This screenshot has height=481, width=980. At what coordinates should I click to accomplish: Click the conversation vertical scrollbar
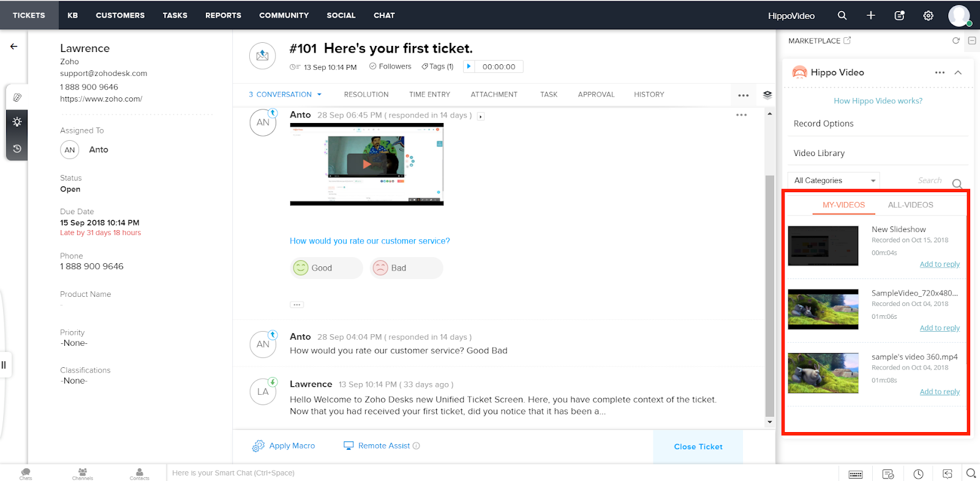(x=770, y=296)
